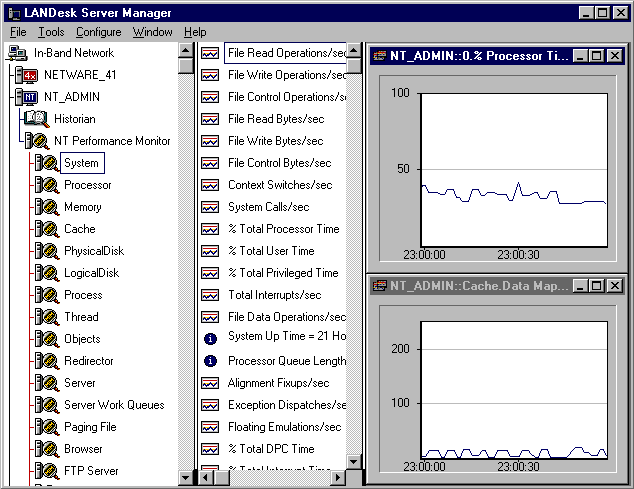Click the LogicalDisk object icon
Screen dimensions: 634x489
[47, 273]
